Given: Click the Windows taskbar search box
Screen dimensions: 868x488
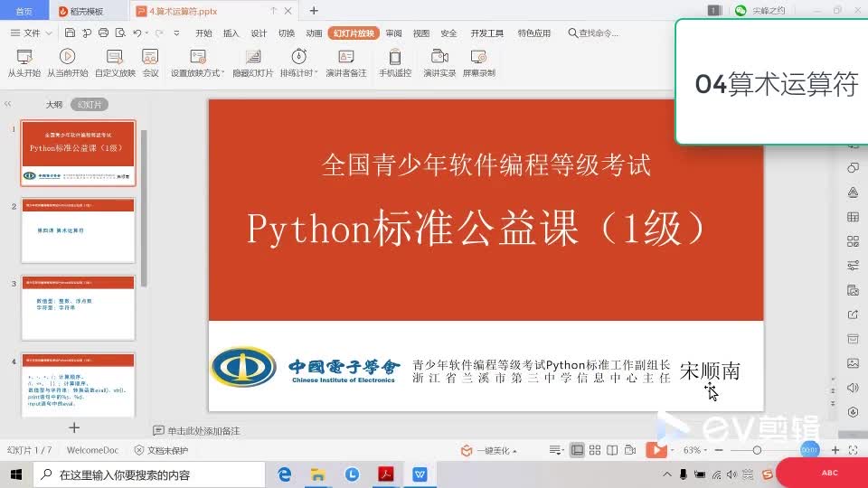Looking at the screenshot, I should click(x=149, y=474).
